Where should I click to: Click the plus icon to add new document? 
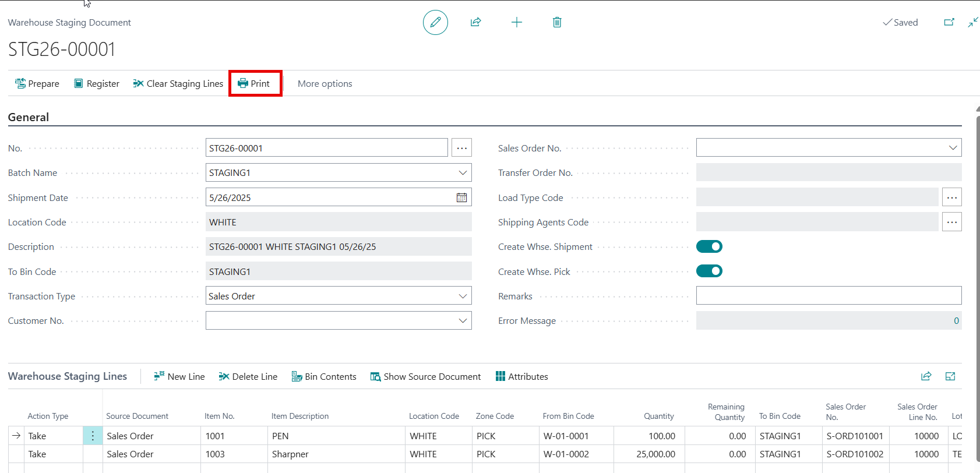coord(516,23)
